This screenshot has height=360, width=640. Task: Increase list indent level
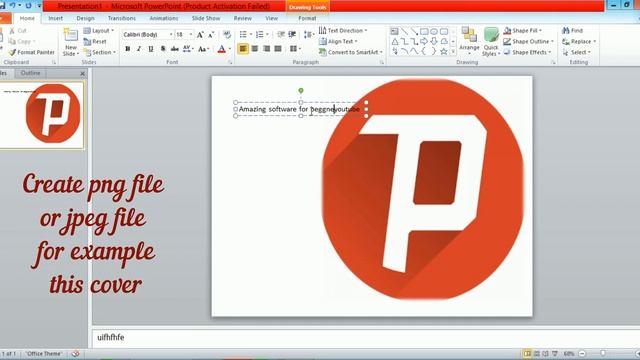(x=292, y=34)
